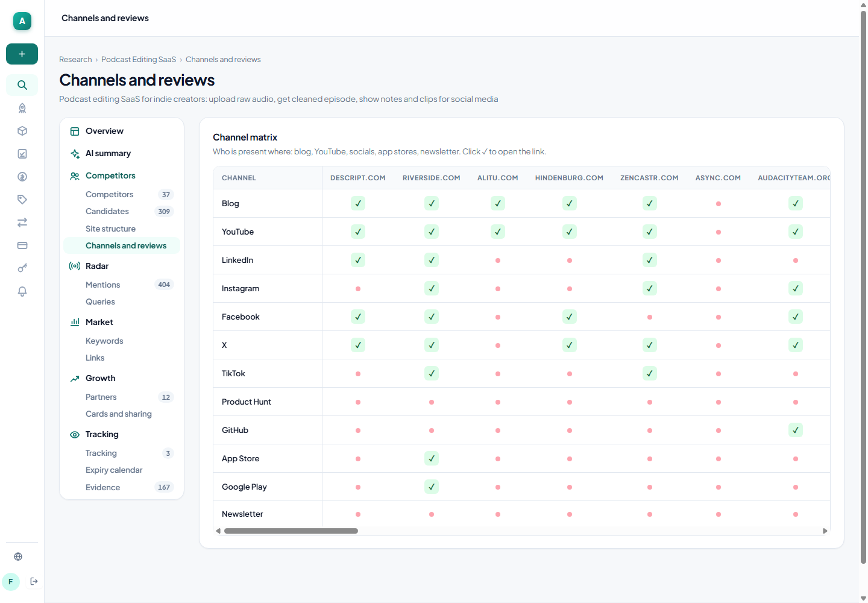Click the green A workspace logo

(x=22, y=21)
